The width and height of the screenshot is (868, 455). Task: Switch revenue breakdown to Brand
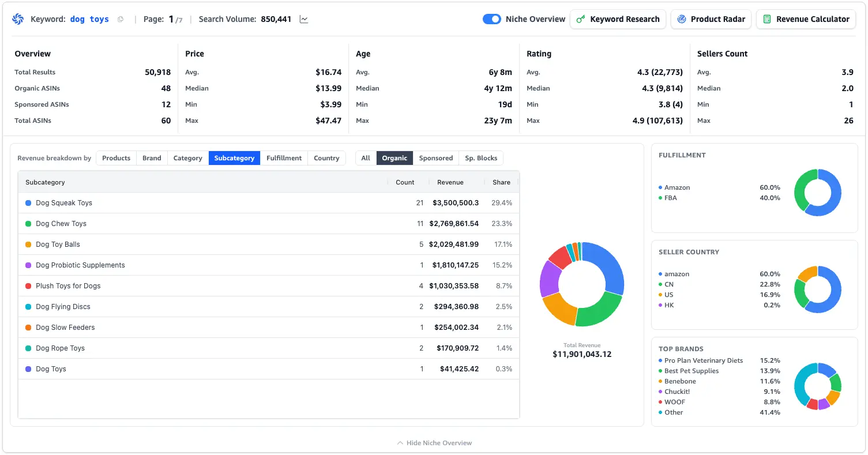(x=152, y=158)
